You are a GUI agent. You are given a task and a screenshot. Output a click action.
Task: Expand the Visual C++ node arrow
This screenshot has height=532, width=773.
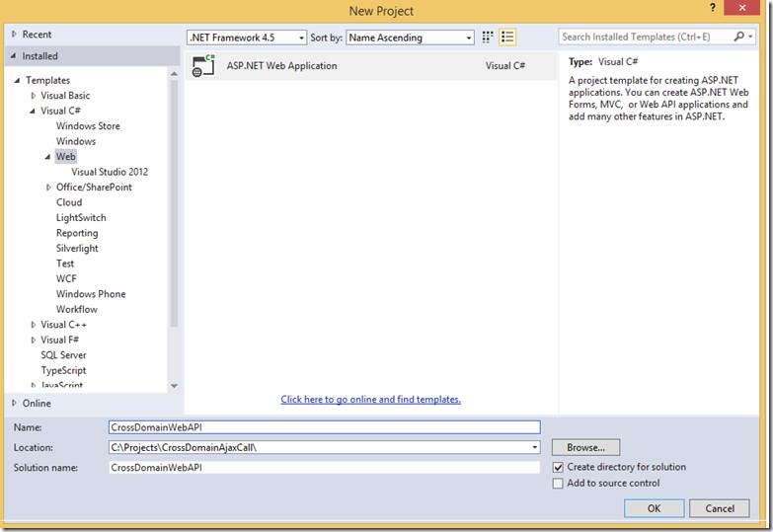[33, 325]
